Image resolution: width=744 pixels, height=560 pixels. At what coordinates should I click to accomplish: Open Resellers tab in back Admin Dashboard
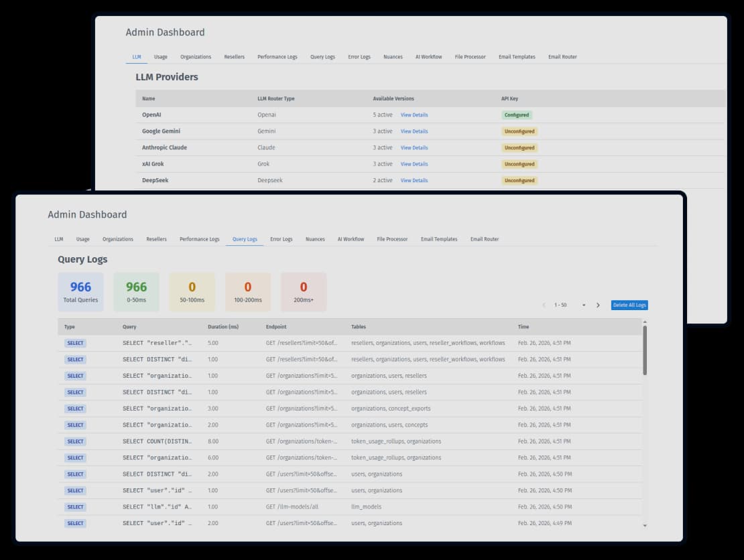(x=235, y=57)
